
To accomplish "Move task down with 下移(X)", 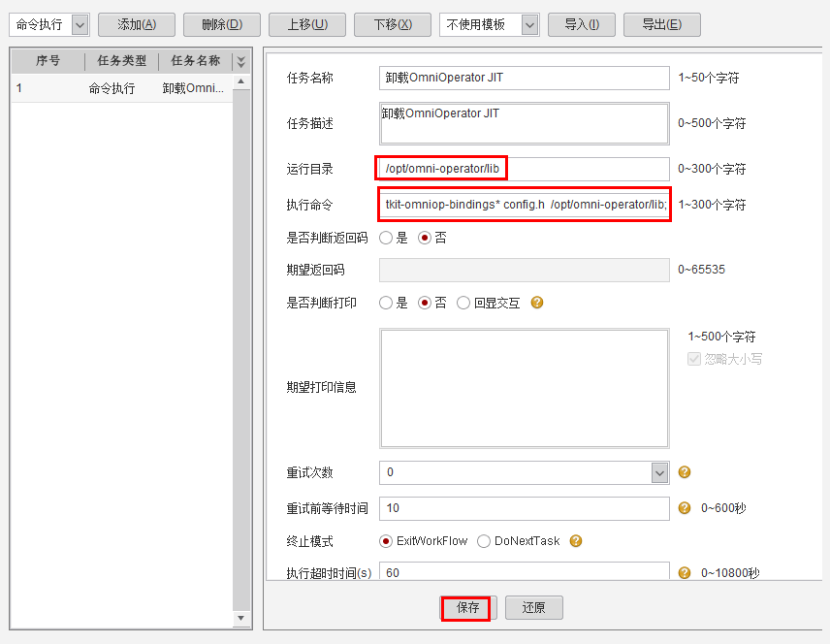I will click(x=393, y=24).
